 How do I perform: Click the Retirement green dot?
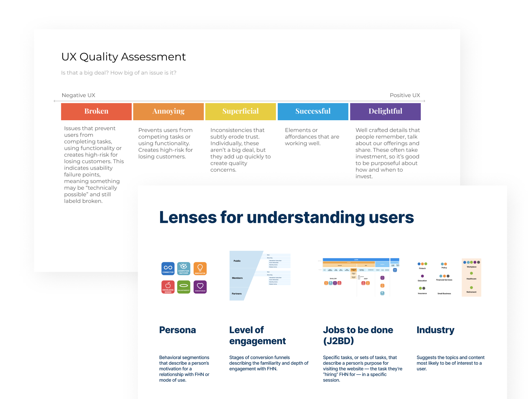(471, 288)
